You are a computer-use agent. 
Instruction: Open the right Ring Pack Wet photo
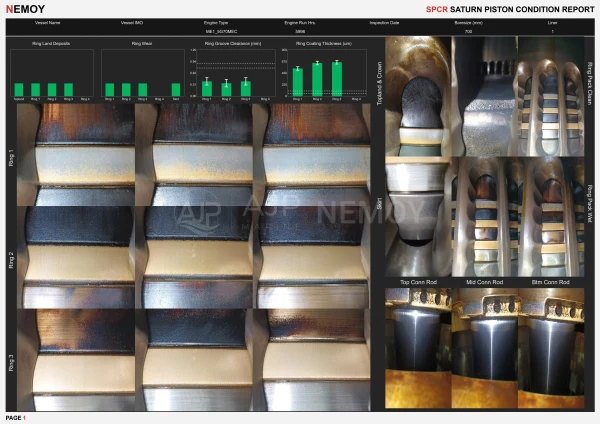click(551, 217)
